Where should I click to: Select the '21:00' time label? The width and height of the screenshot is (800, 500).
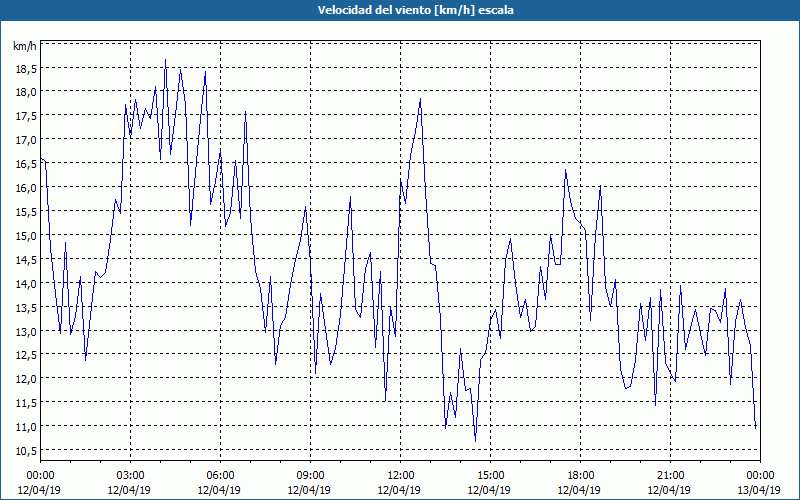tap(670, 476)
